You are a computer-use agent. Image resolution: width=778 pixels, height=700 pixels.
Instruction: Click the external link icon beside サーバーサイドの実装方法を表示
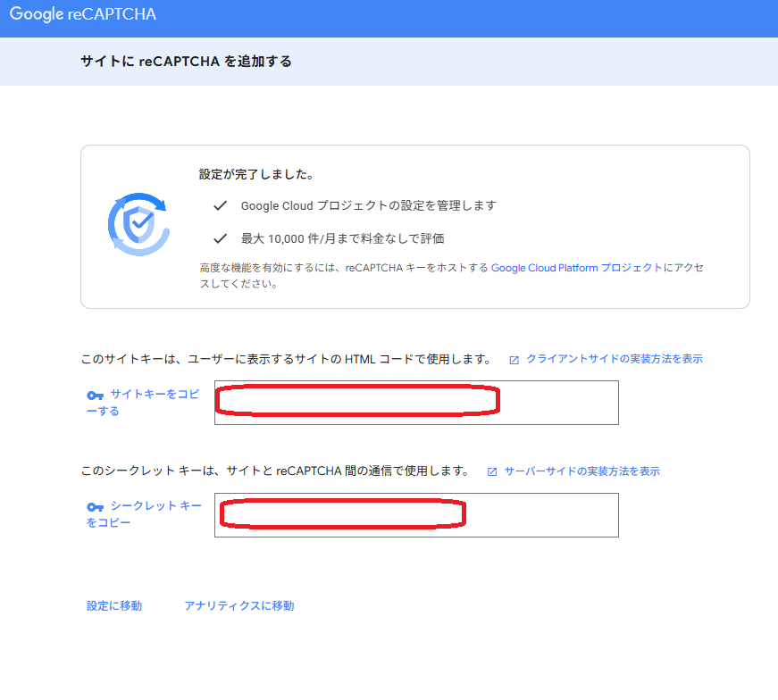[492, 471]
